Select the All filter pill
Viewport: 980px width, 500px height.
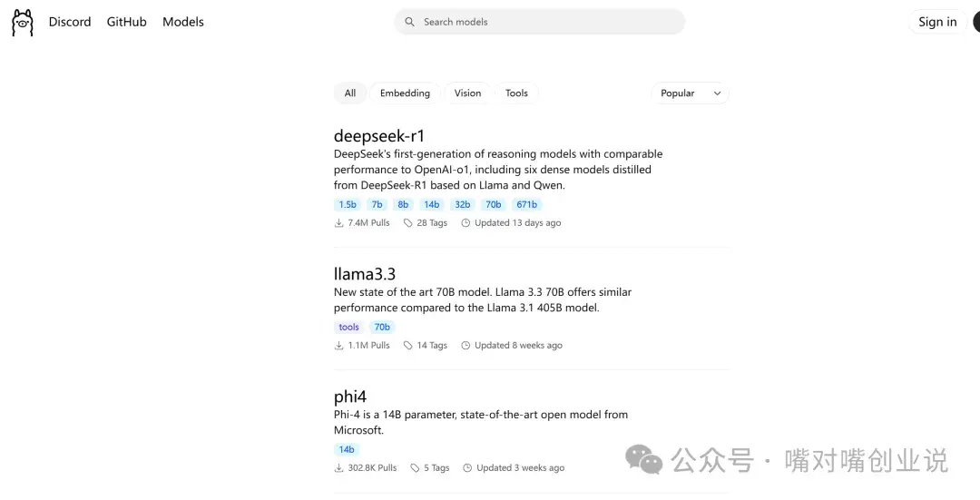pos(350,93)
